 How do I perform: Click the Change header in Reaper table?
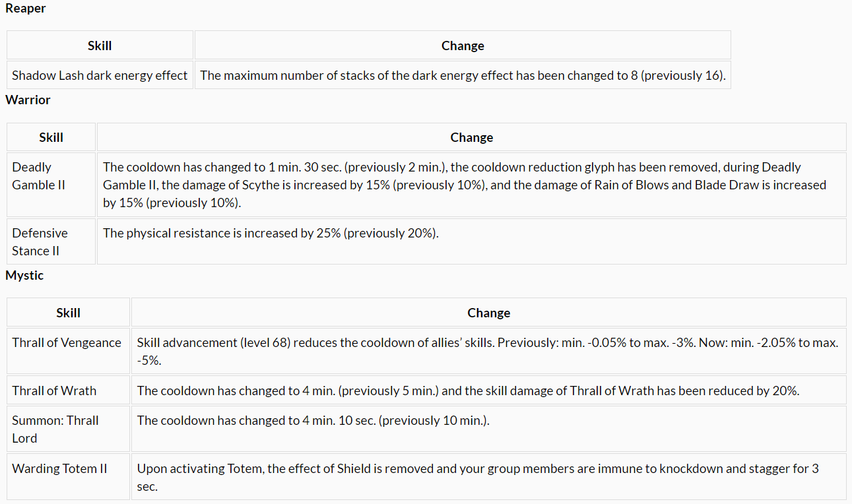(x=463, y=46)
